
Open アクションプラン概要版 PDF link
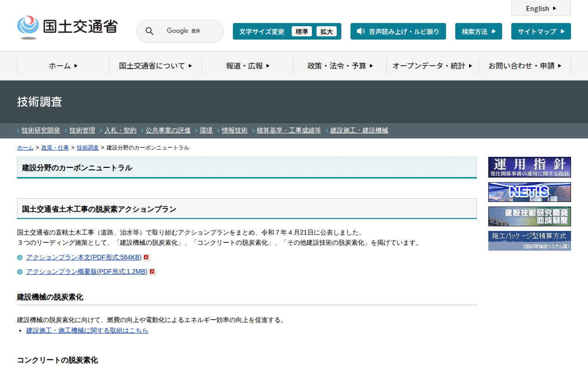pyautogui.click(x=87, y=272)
